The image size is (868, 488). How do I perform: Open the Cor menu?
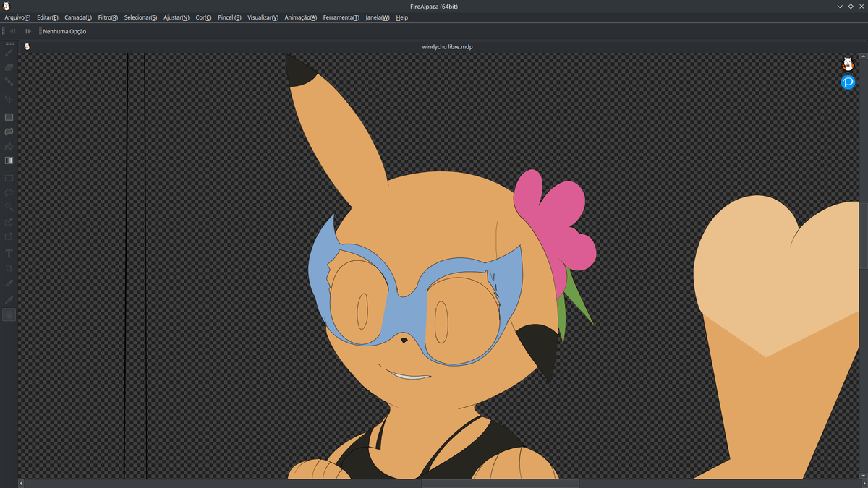coord(203,17)
